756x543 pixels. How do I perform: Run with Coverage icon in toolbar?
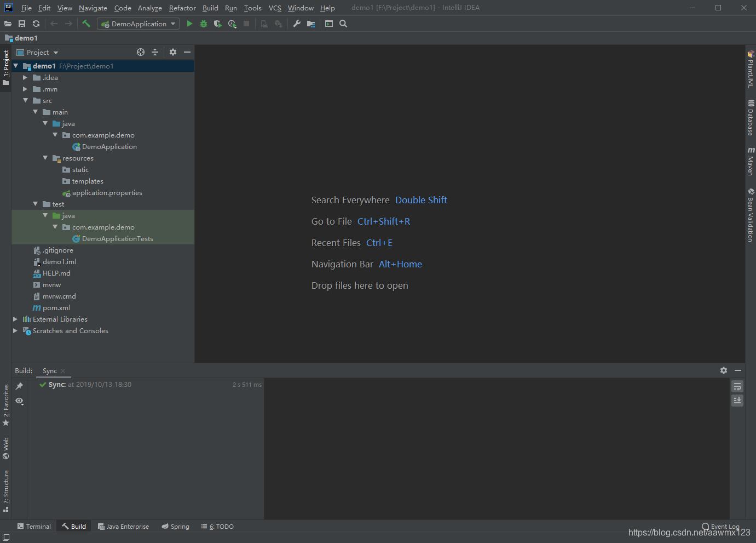[218, 24]
